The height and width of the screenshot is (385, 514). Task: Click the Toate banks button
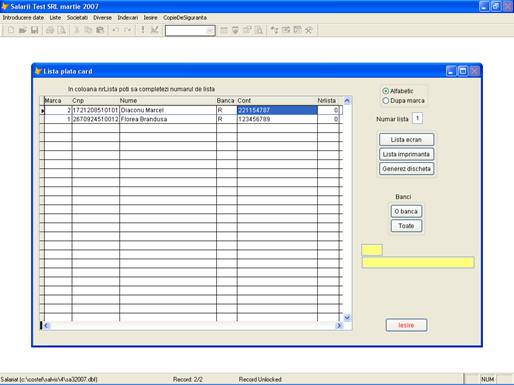406,226
